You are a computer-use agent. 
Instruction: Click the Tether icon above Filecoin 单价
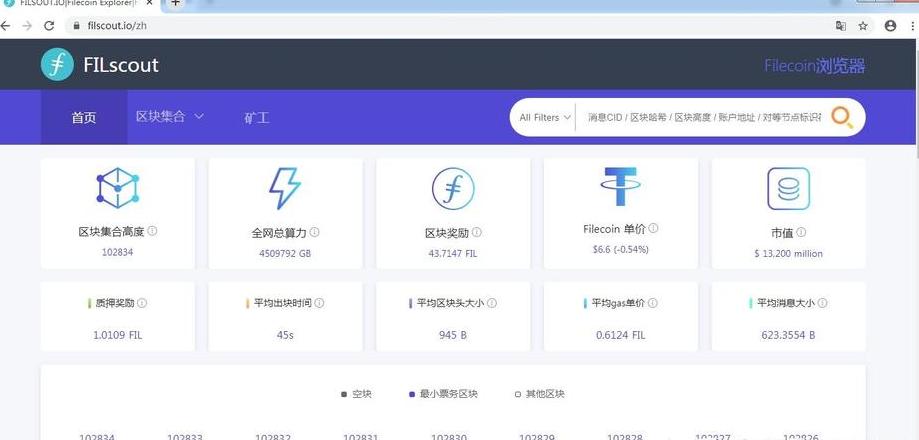(621, 186)
